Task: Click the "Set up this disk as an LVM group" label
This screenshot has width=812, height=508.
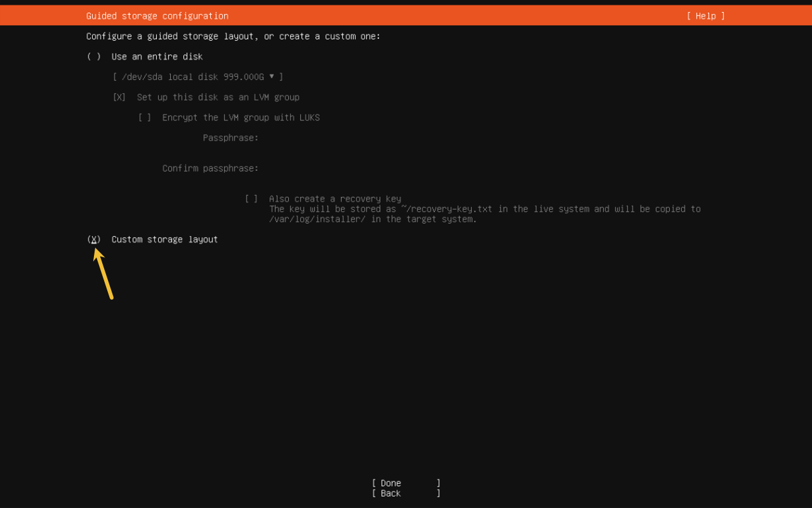Action: pyautogui.click(x=218, y=97)
